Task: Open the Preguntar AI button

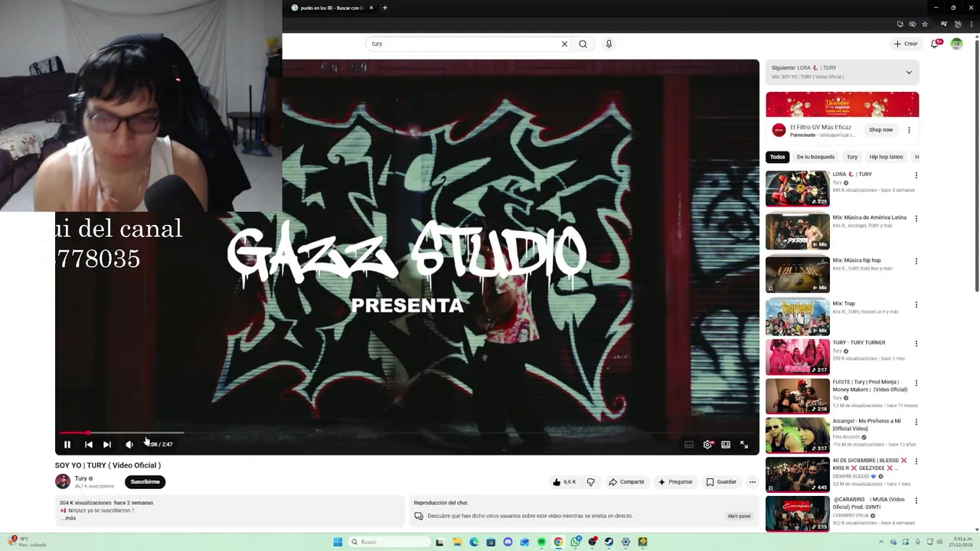Action: tap(675, 482)
